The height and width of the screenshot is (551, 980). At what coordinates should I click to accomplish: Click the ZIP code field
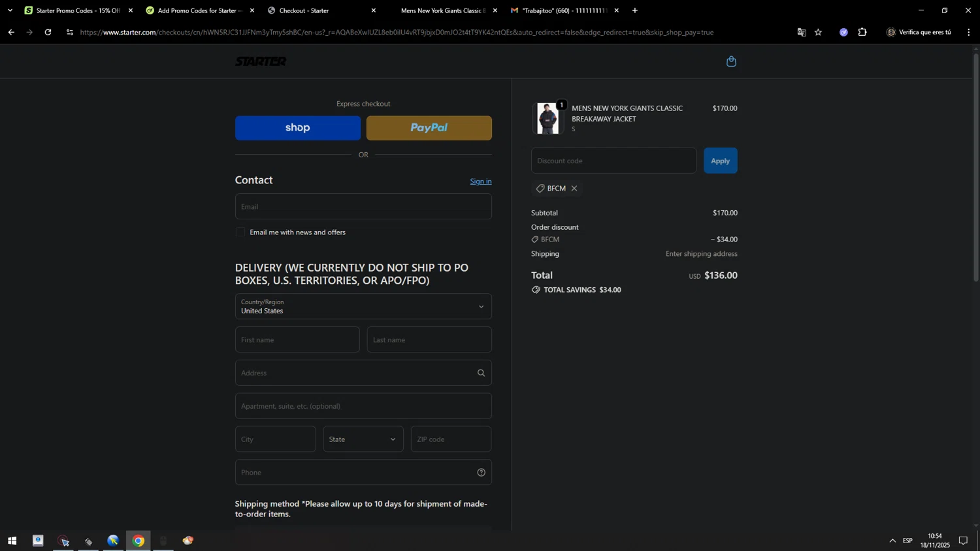(451, 439)
